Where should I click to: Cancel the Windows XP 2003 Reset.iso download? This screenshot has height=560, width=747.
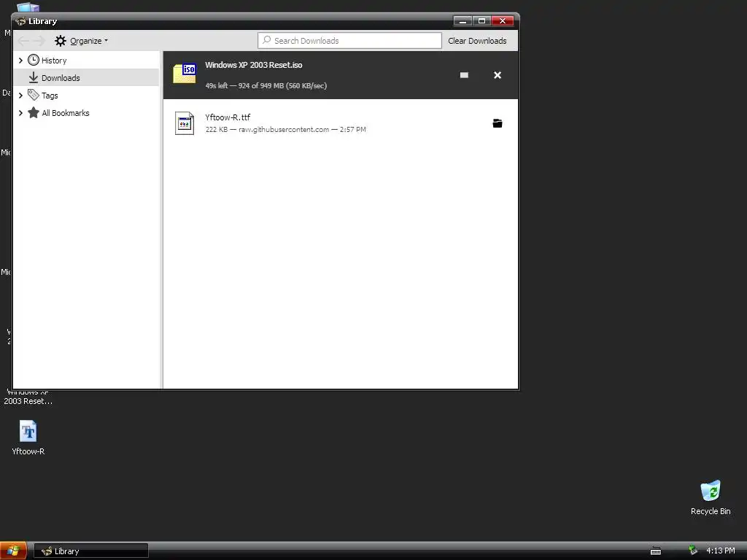pyautogui.click(x=498, y=75)
